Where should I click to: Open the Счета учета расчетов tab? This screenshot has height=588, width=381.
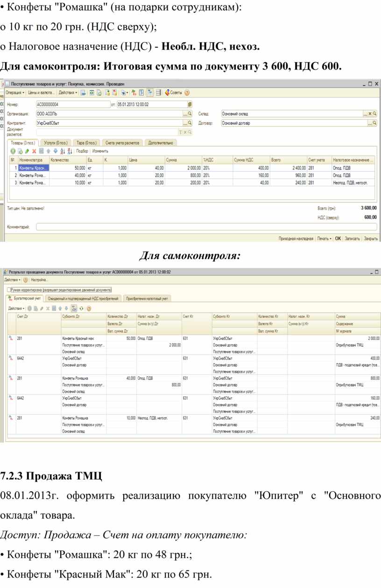click(x=121, y=143)
